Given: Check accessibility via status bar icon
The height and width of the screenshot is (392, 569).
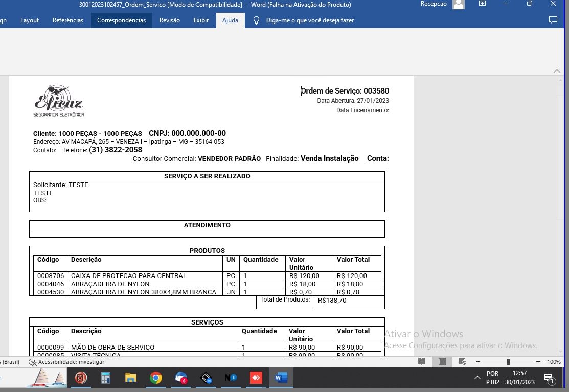Looking at the screenshot, I should click(32, 362).
